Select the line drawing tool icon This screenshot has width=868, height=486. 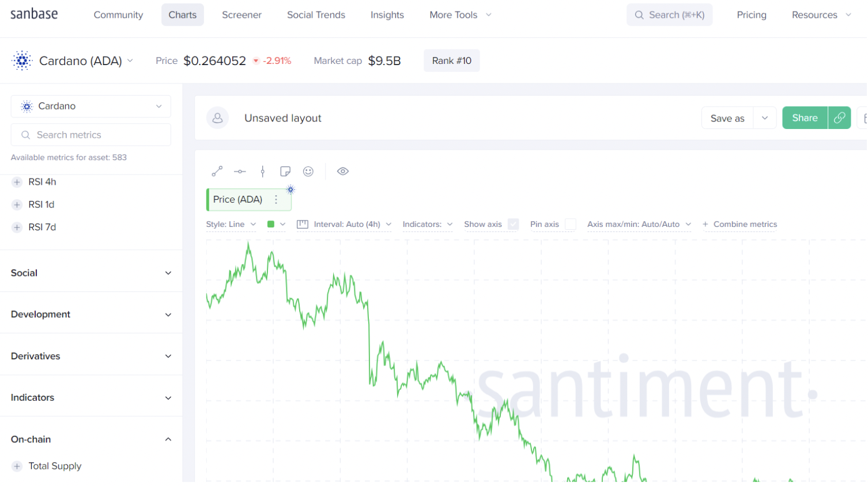point(217,172)
